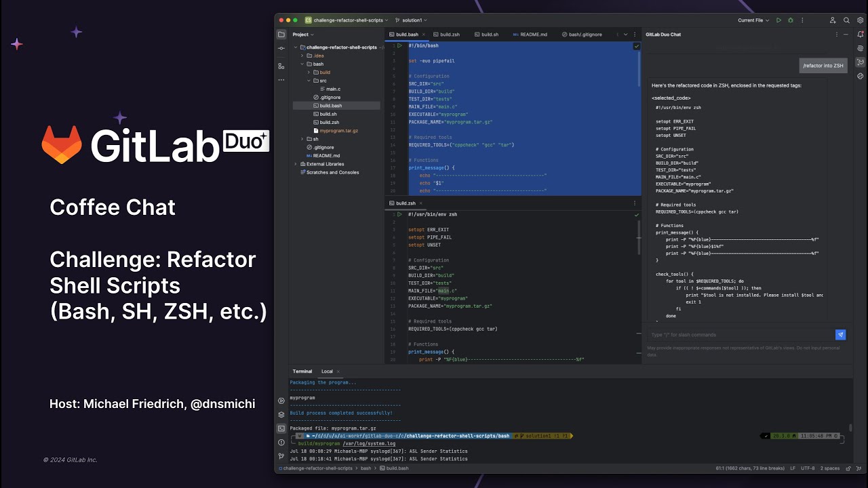
Task: Open the Problems tool window icon
Action: tap(281, 443)
